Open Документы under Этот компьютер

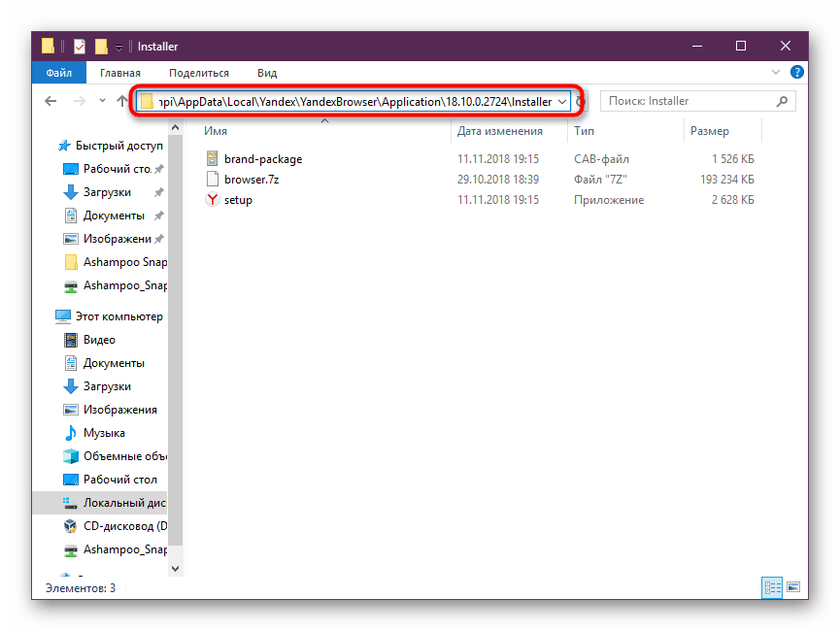click(x=114, y=363)
